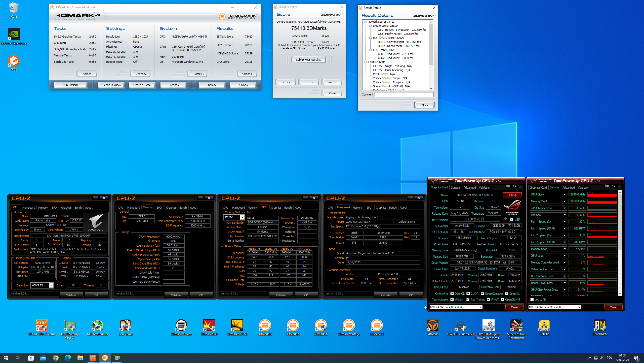Open File Explorer from the taskbar

coord(80,358)
